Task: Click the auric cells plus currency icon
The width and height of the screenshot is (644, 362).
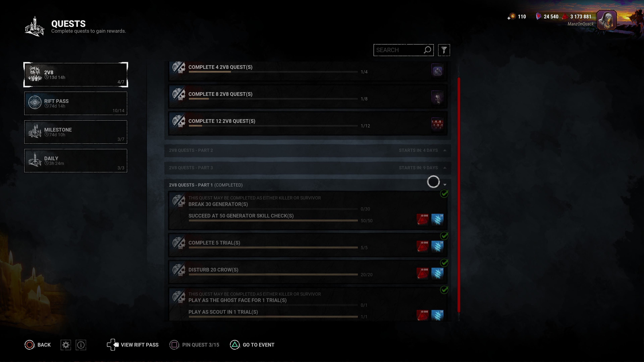Action: pos(512,16)
